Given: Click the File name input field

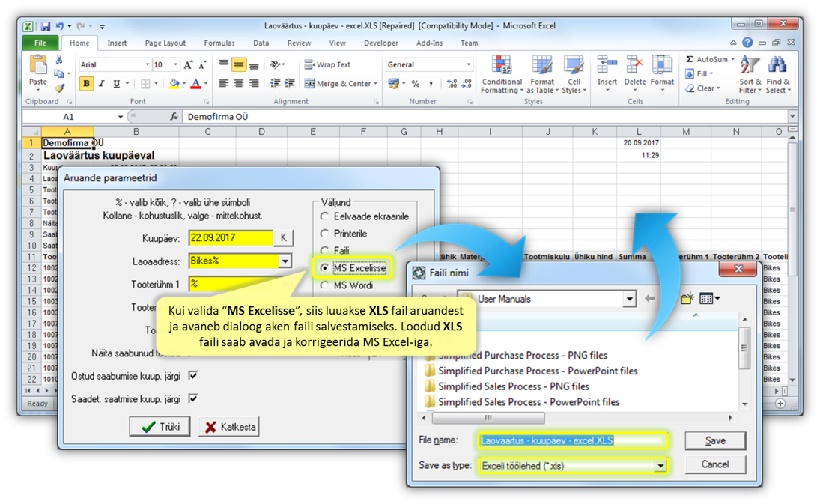Looking at the screenshot, I should pyautogui.click(x=572, y=441).
